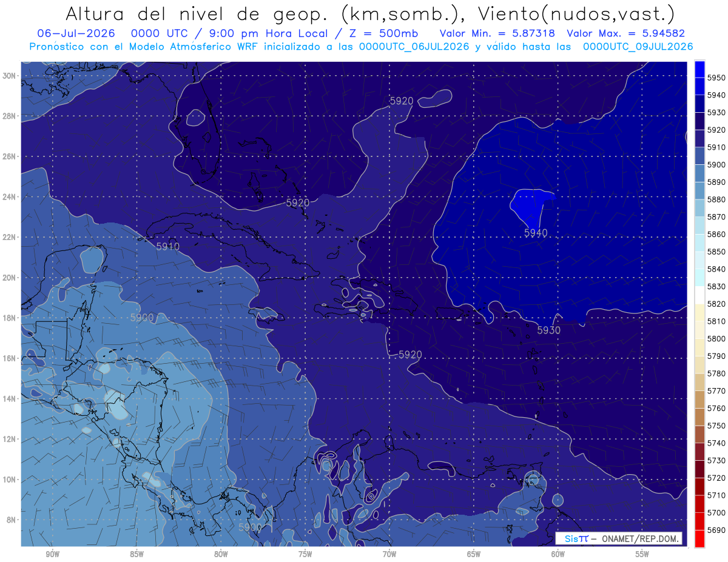The height and width of the screenshot is (562, 728).
Task: Click the 10N latitude axis label
Action: (9, 480)
